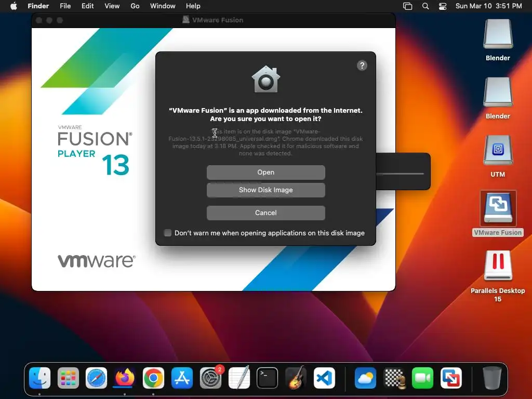Image resolution: width=532 pixels, height=399 pixels.
Task: Launch Safari from the Dock
Action: tap(96, 378)
